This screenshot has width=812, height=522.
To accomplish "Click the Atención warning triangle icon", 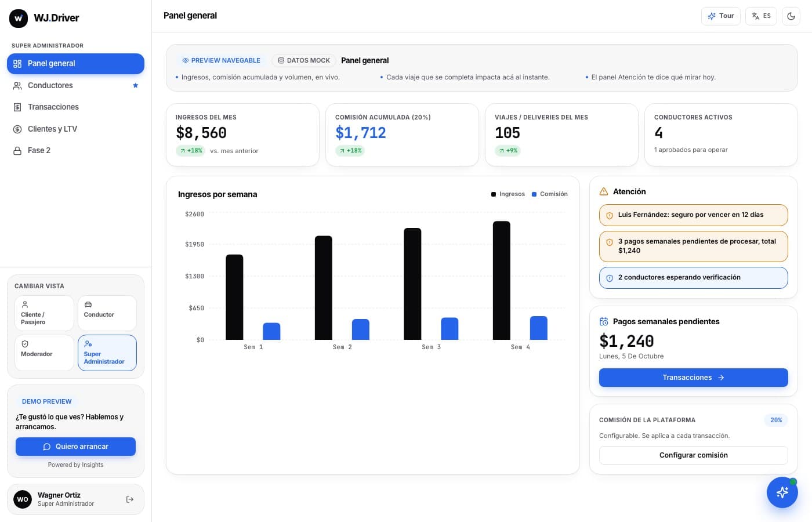I will pyautogui.click(x=604, y=191).
